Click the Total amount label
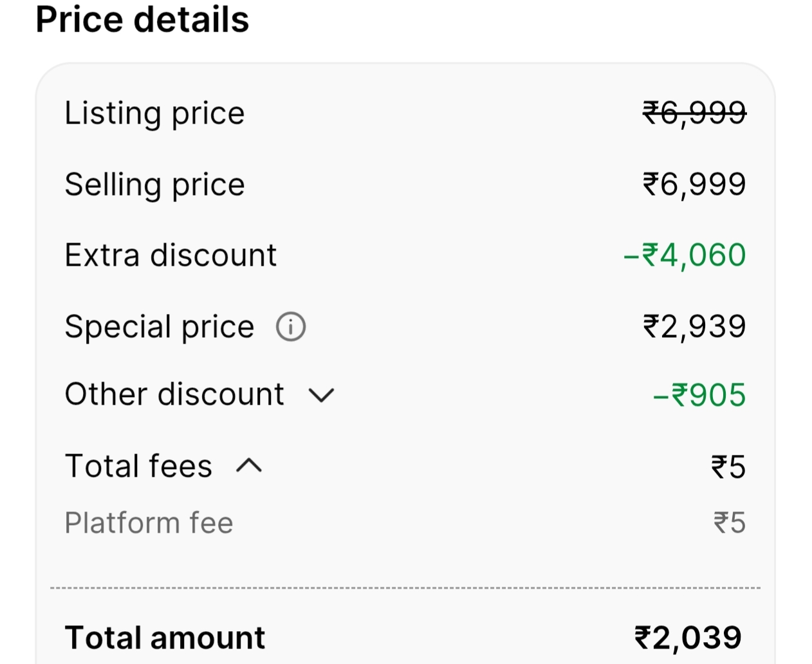The width and height of the screenshot is (812, 664). pos(165,638)
